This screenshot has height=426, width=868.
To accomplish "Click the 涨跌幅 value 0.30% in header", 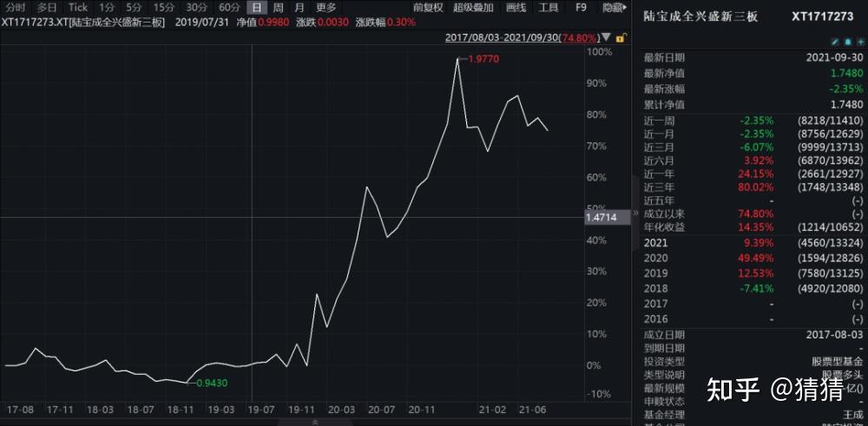I will pos(401,23).
